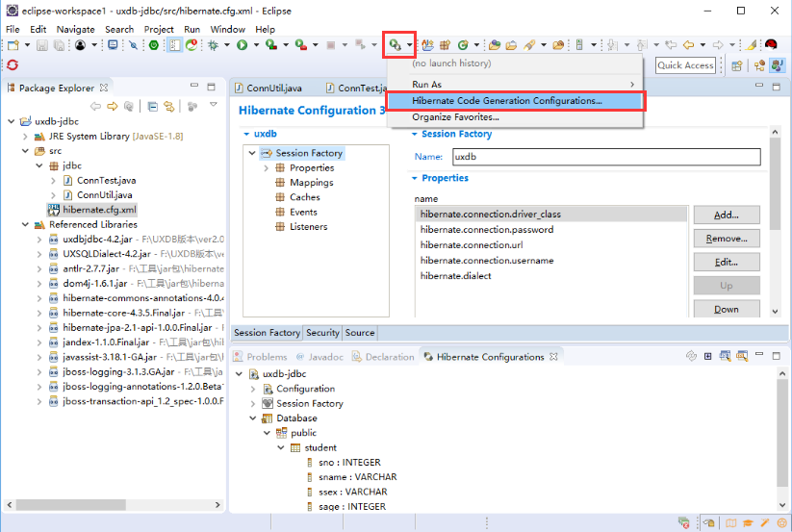
Task: Click Link with Editor icon in Package Explorer
Action: [x=170, y=106]
